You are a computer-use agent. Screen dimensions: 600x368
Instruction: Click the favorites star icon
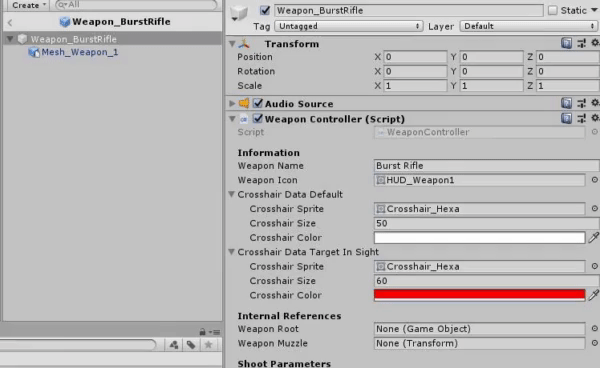[209, 345]
